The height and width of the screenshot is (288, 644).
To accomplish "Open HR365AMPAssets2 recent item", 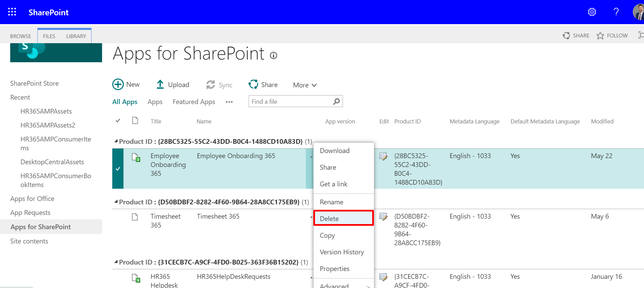I will coord(48,125).
